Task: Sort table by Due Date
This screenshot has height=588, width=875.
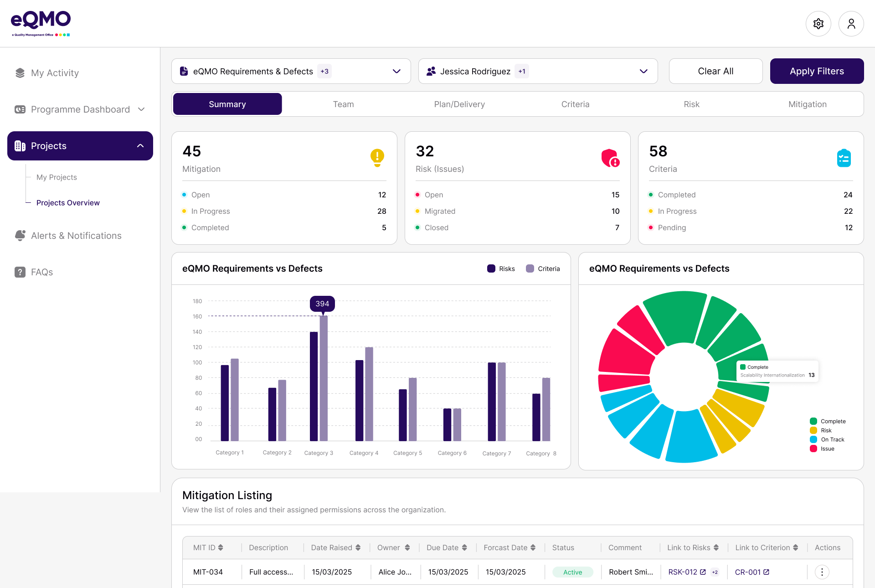Action: [464, 547]
